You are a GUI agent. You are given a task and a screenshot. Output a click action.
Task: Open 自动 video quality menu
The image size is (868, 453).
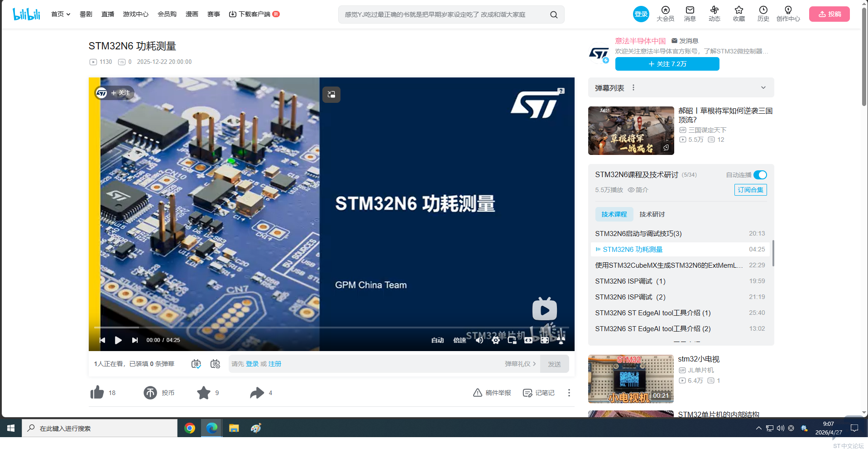(x=437, y=340)
